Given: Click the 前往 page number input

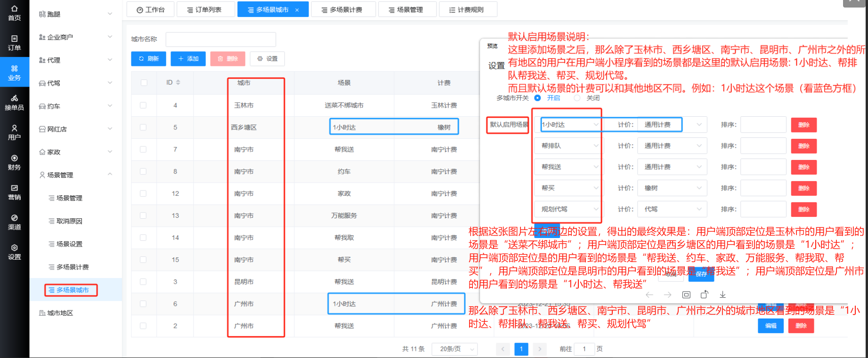Looking at the screenshot, I should [584, 349].
